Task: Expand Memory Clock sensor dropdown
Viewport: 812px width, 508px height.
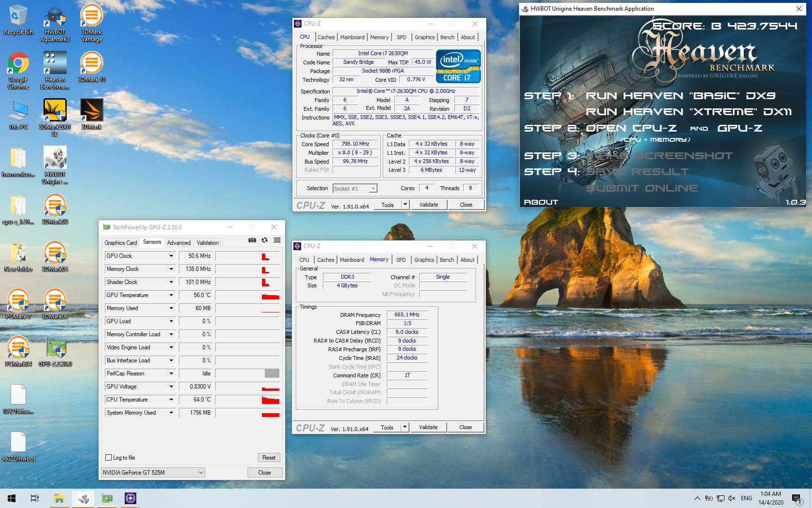Action: [171, 269]
